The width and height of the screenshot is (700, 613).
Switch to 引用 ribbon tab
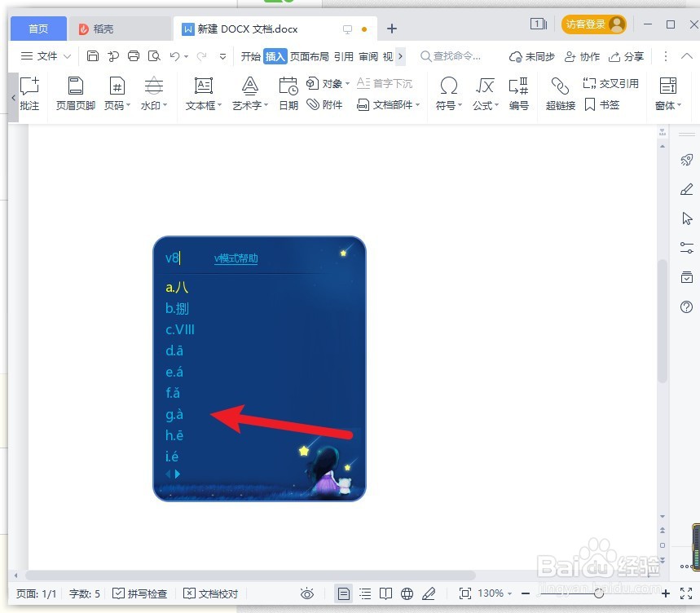344,56
